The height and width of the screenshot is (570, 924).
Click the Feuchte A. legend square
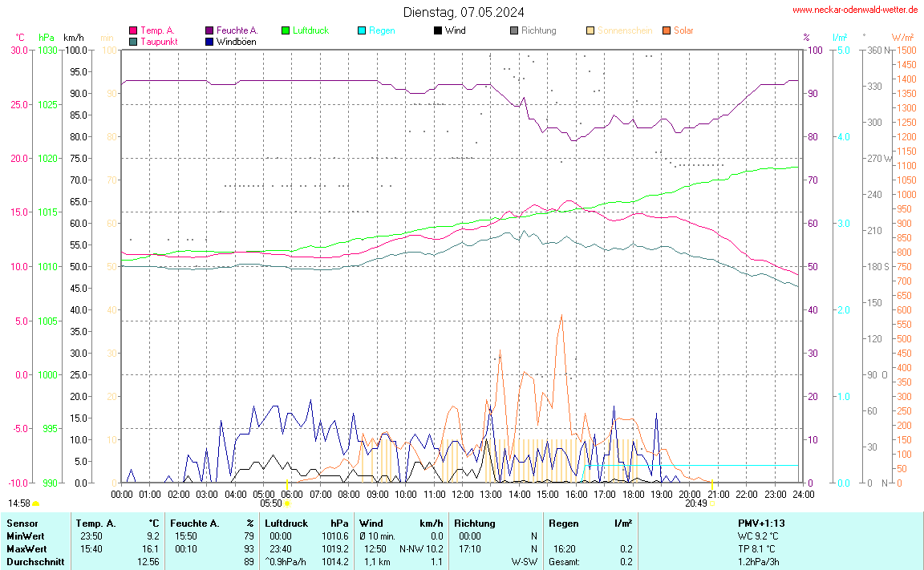[x=209, y=30]
